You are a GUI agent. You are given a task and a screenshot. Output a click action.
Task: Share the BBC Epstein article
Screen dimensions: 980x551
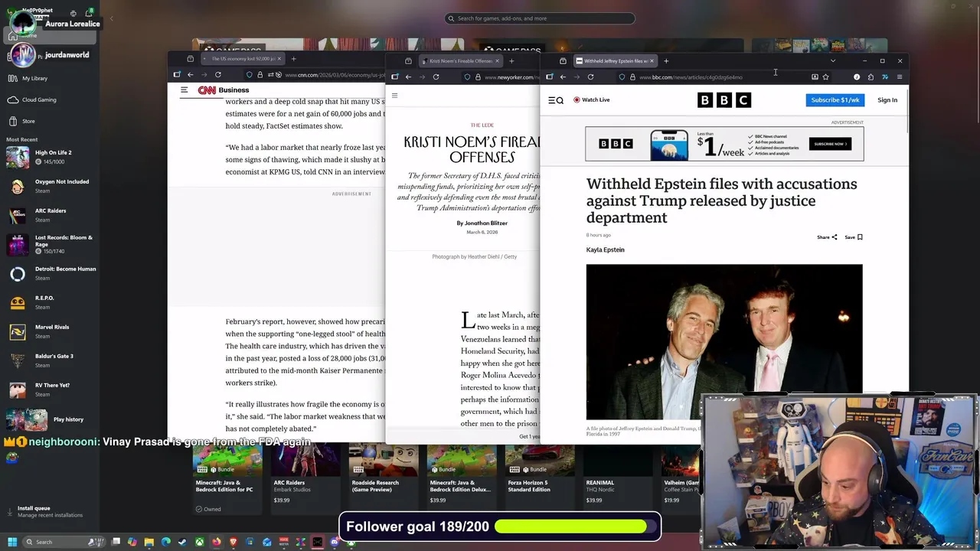click(827, 237)
